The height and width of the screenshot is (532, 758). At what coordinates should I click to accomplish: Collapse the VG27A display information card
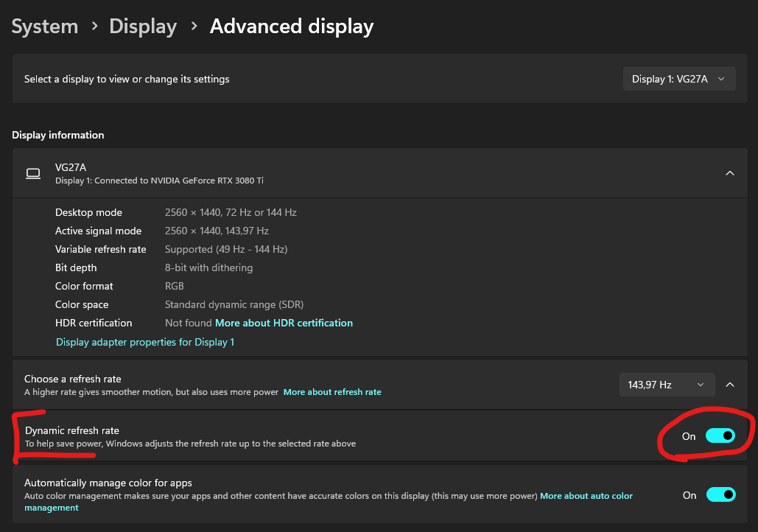pos(730,173)
